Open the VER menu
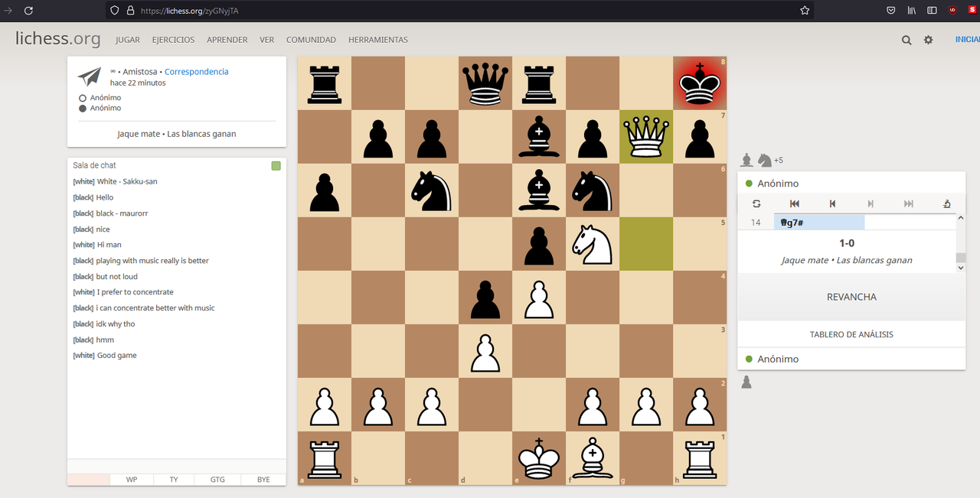 [267, 40]
